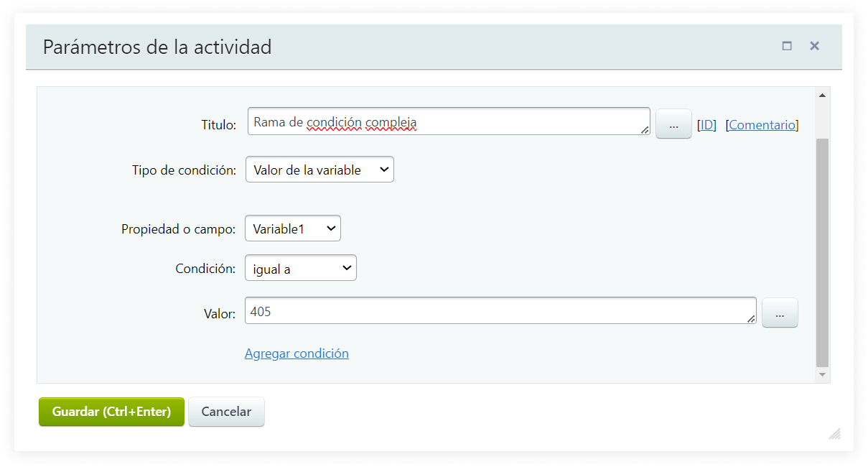Click the Valor field containing 405
This screenshot has width=868, height=467.
tap(495, 311)
